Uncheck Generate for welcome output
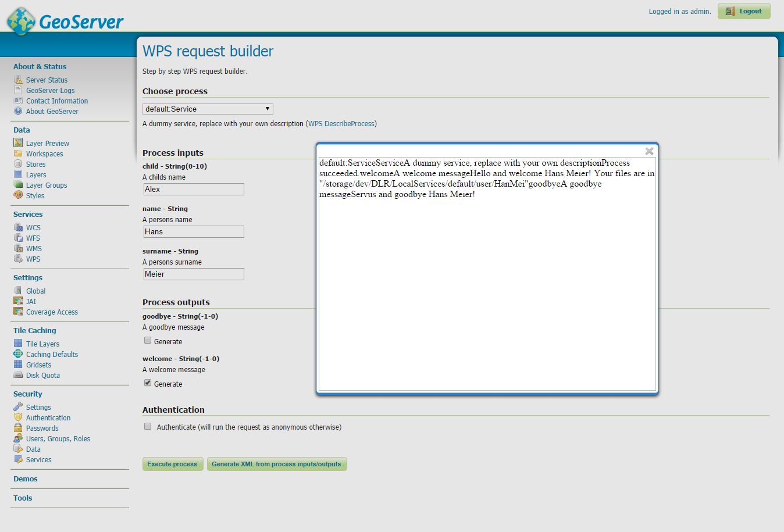The width and height of the screenshot is (784, 532). [x=148, y=383]
